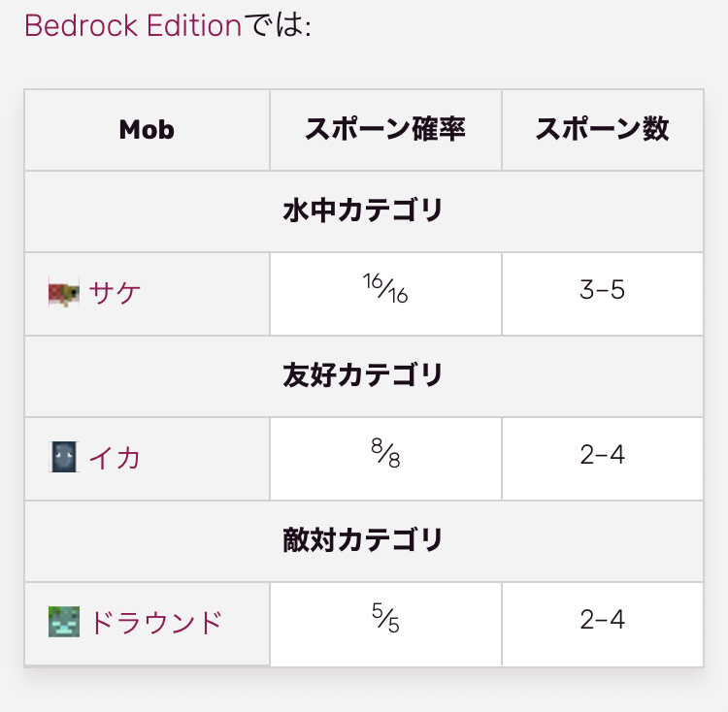
Task: Click the squid's 2–4 spawn count cell
Action: 602,456
